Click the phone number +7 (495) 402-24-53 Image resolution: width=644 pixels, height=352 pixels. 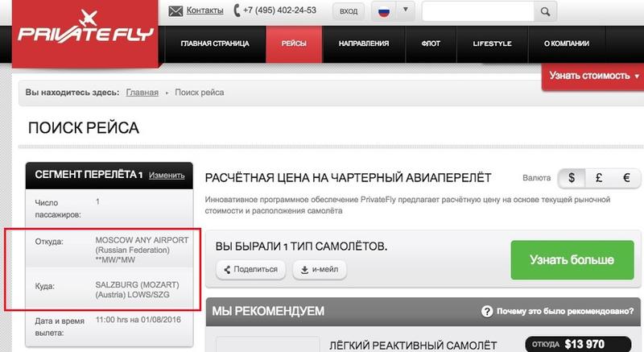[279, 10]
